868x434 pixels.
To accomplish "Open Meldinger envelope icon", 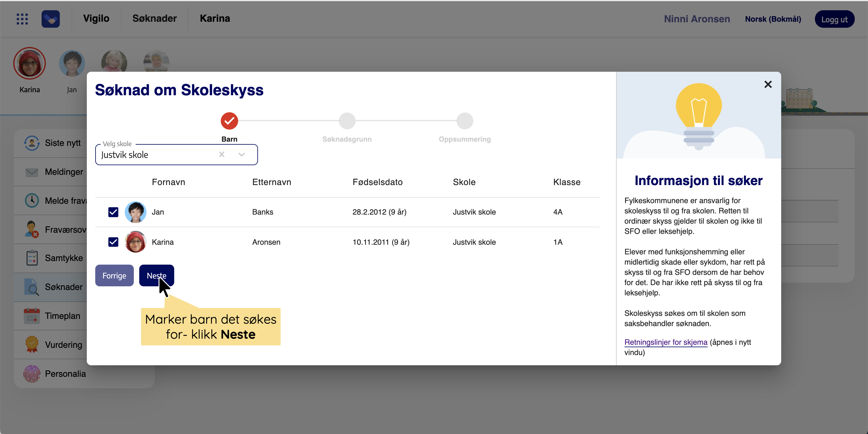I will 32,172.
